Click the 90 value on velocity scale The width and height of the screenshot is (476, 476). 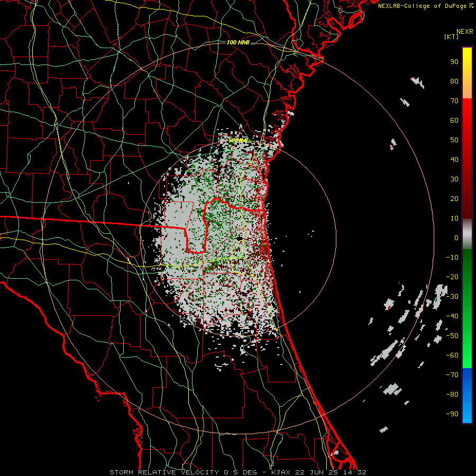[454, 61]
